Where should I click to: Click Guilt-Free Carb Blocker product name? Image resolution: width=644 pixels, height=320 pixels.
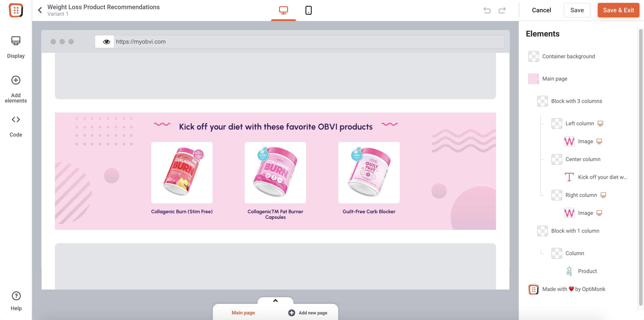click(x=369, y=212)
